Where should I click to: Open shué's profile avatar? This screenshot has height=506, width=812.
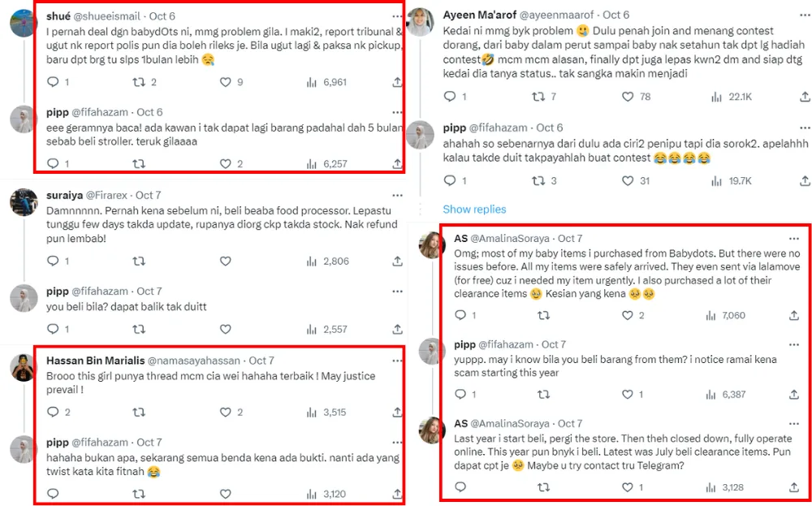point(24,23)
